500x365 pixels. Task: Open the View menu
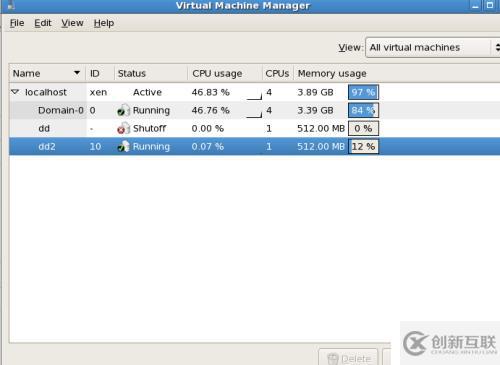[x=72, y=23]
